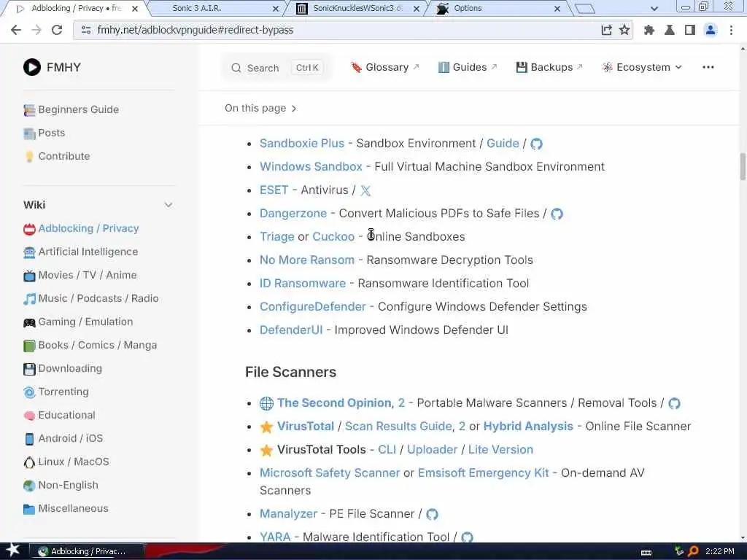Open the Guides nav item

click(x=468, y=67)
